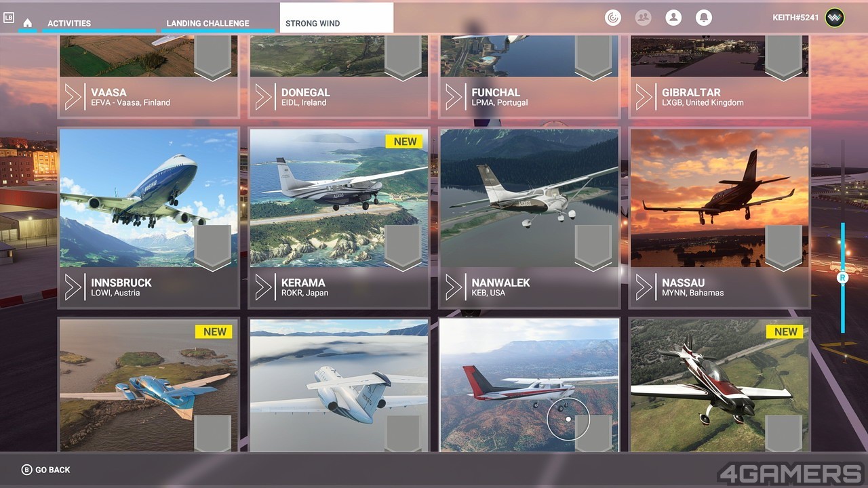The height and width of the screenshot is (488, 868).
Task: Click the Nanwalek chevron arrow icon
Action: point(454,287)
